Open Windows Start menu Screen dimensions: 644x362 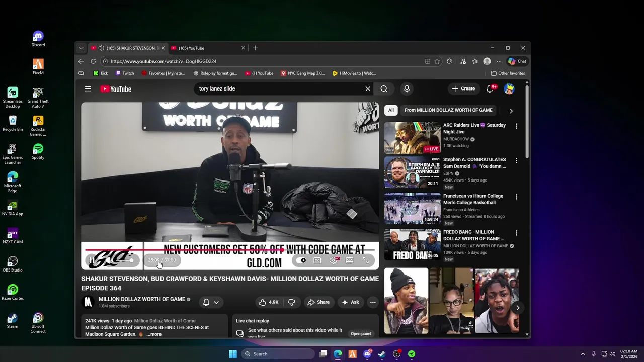click(x=233, y=354)
